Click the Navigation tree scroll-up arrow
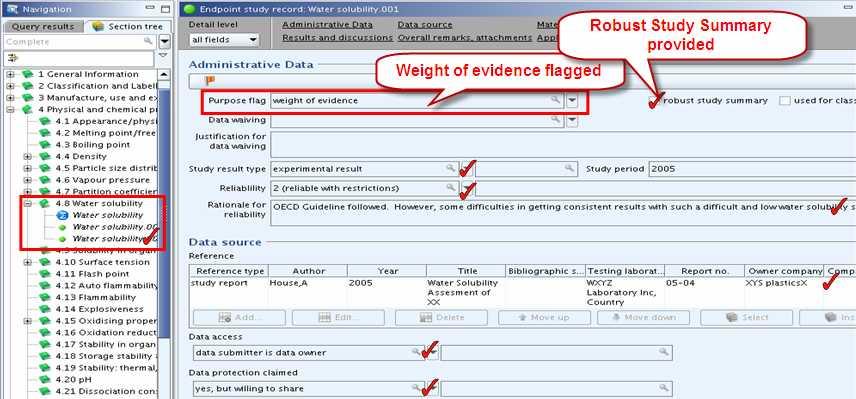Screen dimensions: 856x399 164,75
